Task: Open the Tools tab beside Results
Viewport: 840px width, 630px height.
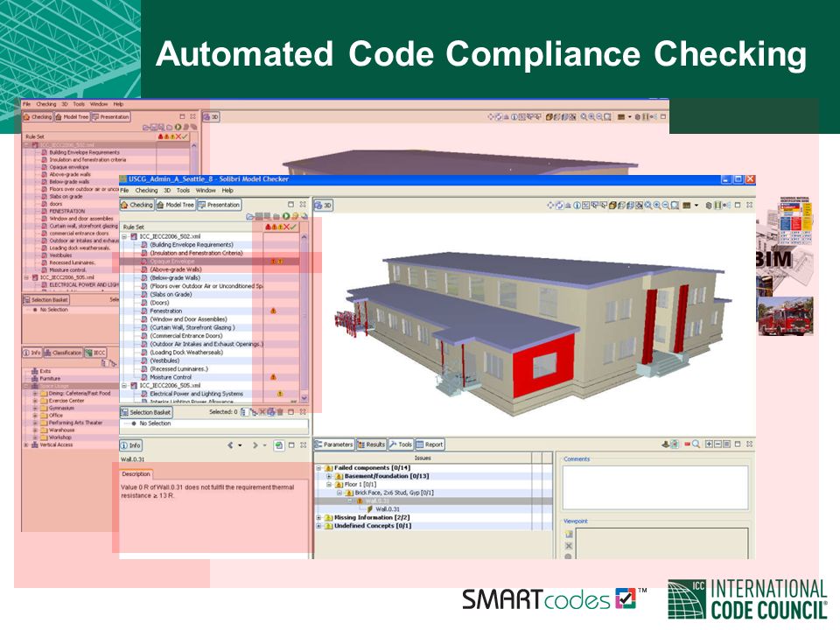Action: click(x=401, y=444)
